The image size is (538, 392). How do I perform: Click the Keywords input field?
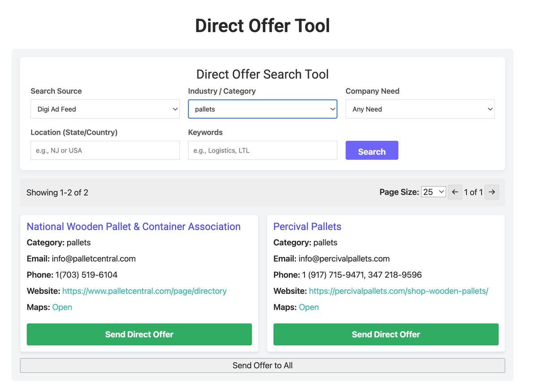click(x=262, y=150)
